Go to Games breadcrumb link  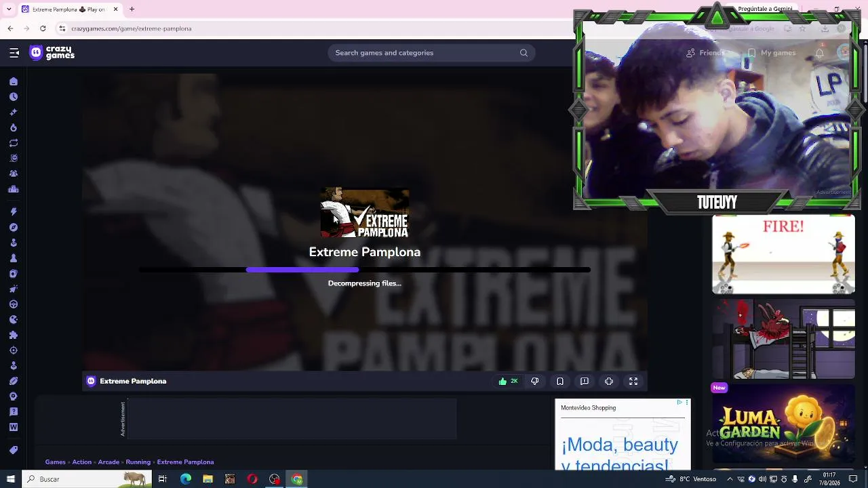click(x=56, y=462)
